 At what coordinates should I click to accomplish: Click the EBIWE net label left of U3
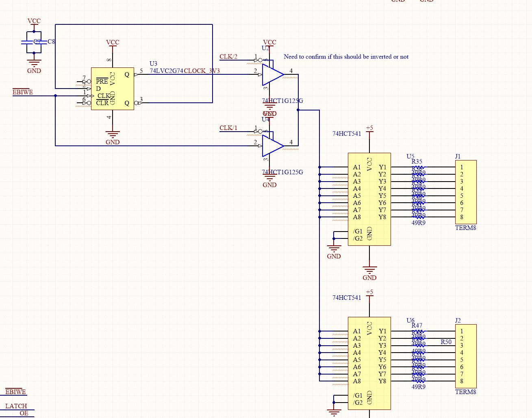(23, 92)
